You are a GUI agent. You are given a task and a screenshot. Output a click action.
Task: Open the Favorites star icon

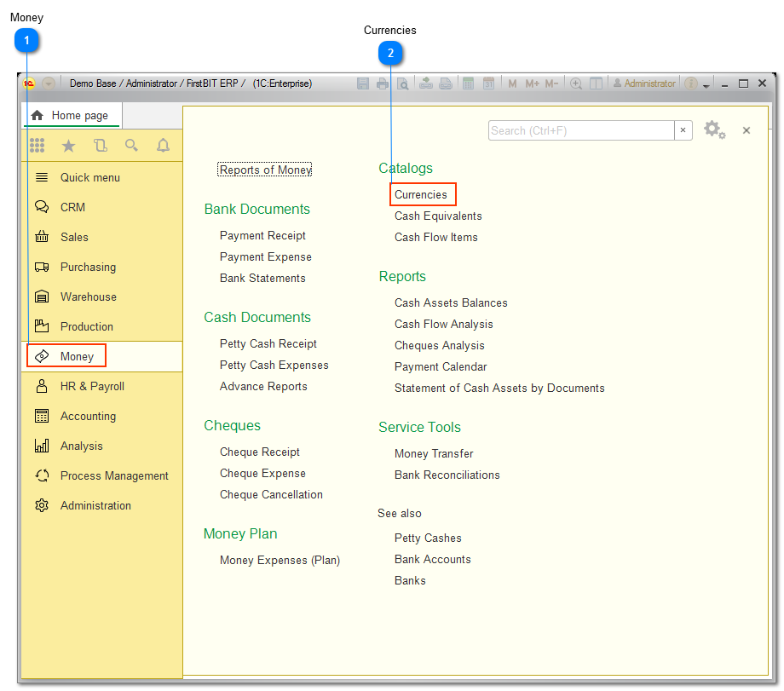(68, 145)
